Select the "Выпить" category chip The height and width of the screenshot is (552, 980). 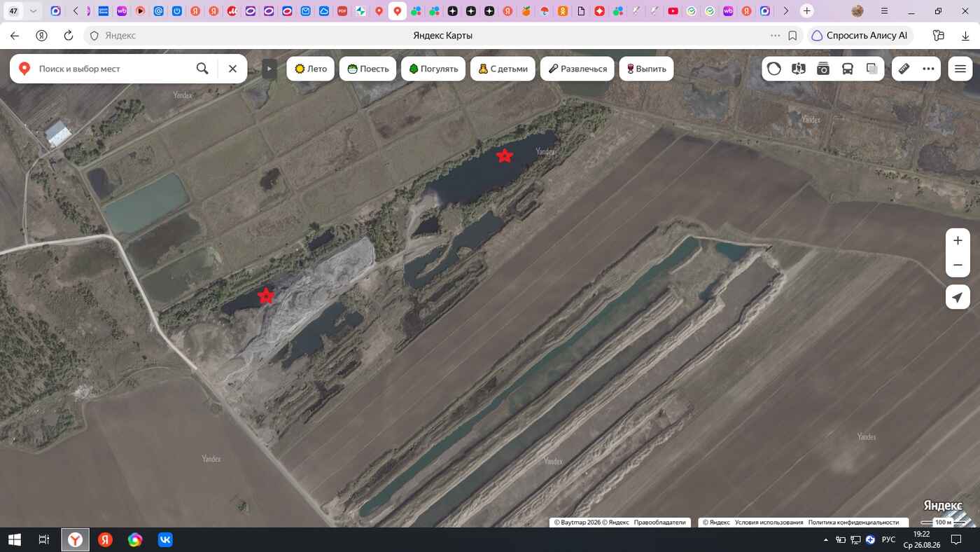[646, 69]
